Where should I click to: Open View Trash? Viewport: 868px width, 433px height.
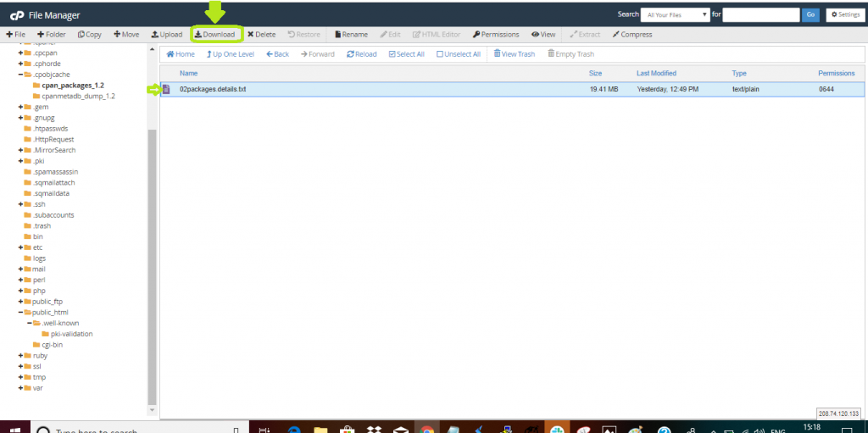click(x=515, y=54)
